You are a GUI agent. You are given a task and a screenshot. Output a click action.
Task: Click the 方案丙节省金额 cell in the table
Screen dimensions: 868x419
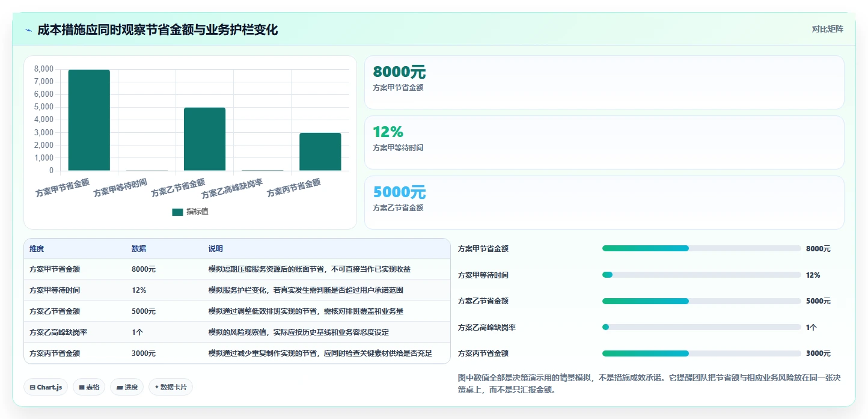(55, 353)
